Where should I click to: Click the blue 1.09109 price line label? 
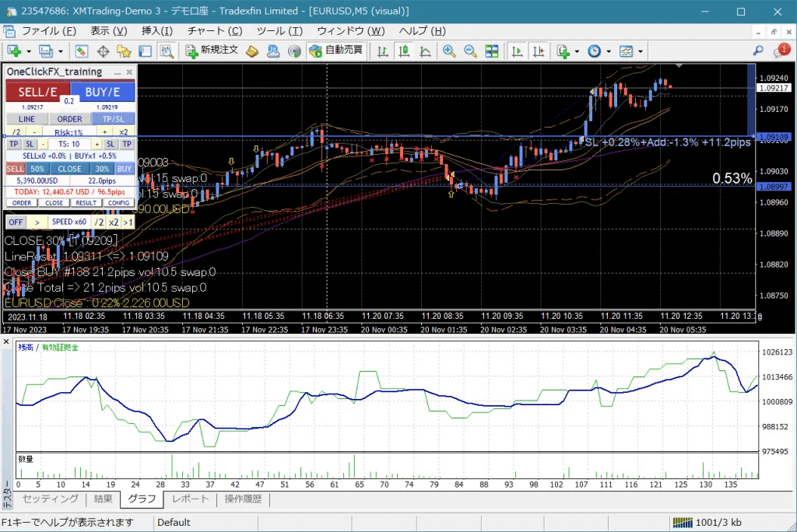coord(774,137)
